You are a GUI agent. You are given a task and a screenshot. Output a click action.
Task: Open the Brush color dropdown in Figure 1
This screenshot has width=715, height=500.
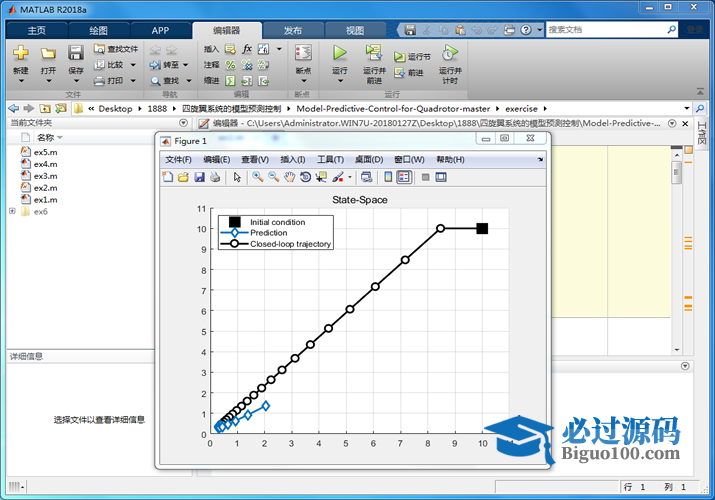pyautogui.click(x=350, y=177)
